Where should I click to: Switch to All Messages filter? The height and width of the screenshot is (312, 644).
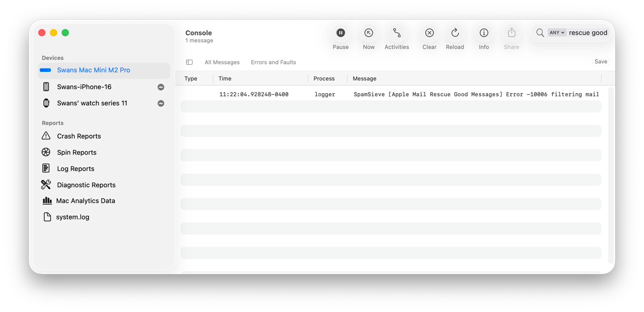click(x=222, y=62)
